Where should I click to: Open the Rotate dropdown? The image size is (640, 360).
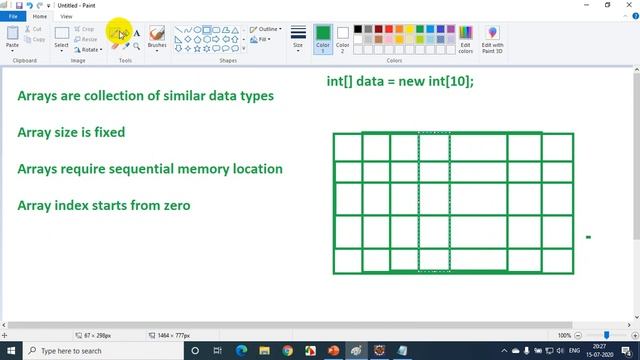pos(88,49)
